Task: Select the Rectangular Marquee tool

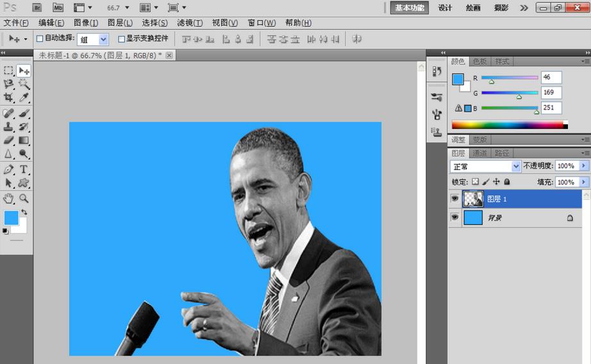Action: (9, 70)
